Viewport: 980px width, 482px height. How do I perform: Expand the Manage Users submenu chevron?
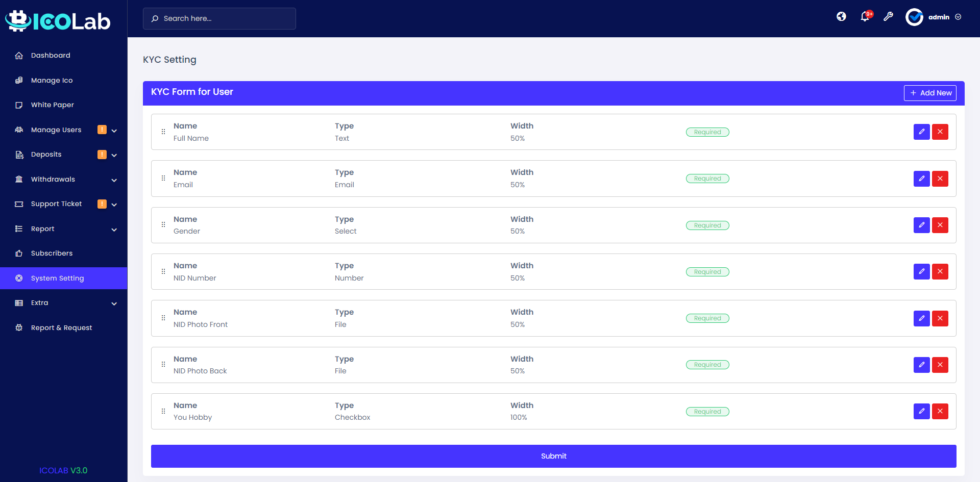click(x=114, y=131)
